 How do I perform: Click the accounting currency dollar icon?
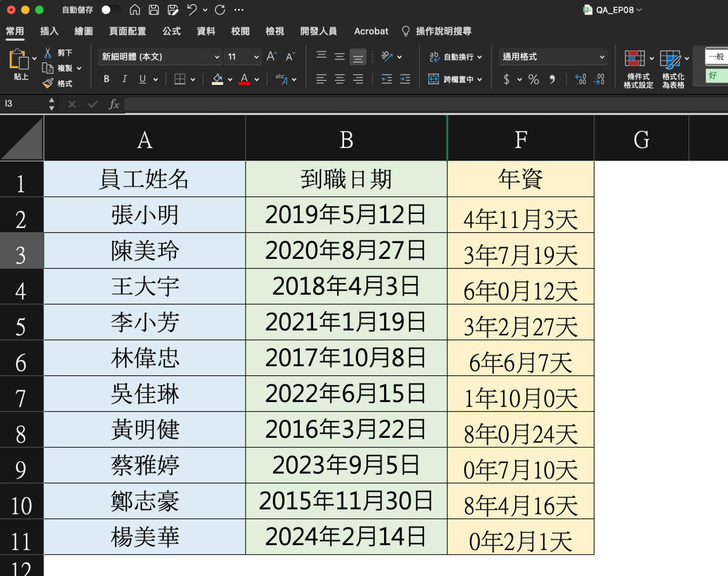[507, 79]
